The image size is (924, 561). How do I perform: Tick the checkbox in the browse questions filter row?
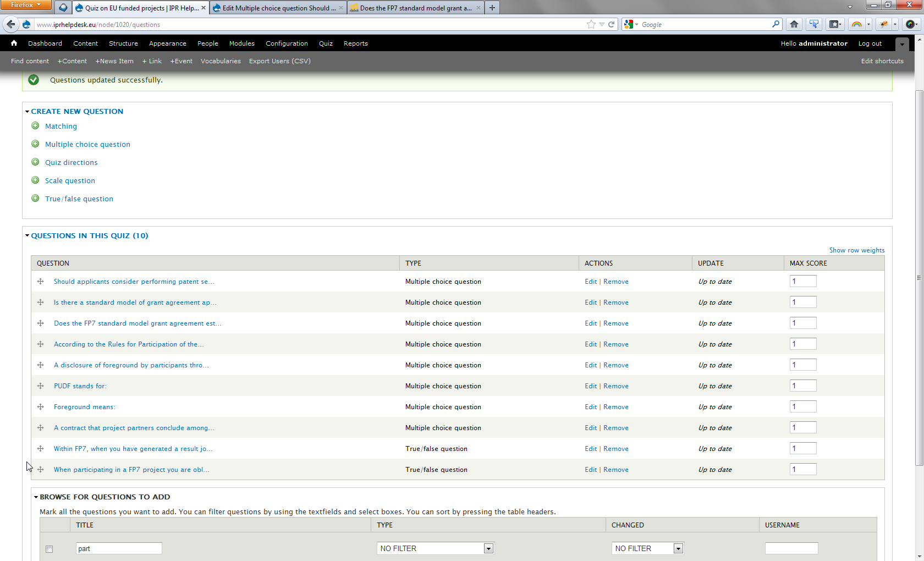pos(50,549)
